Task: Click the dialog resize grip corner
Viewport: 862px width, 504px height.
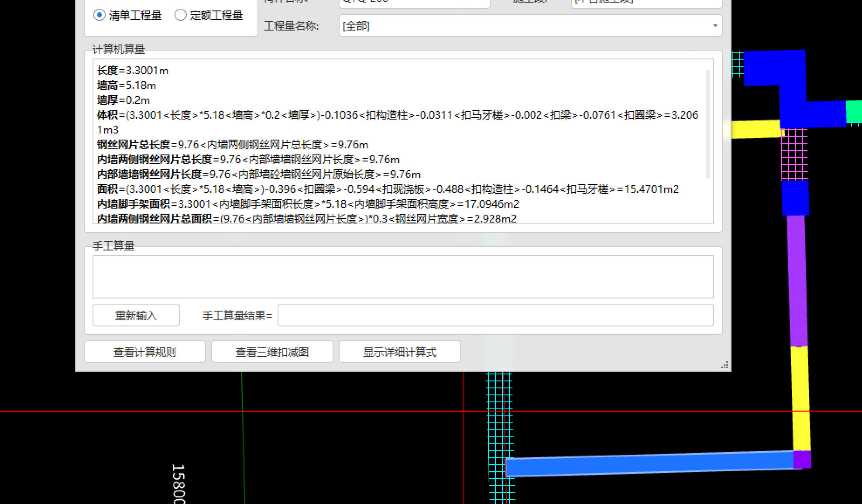Action: 725,365
